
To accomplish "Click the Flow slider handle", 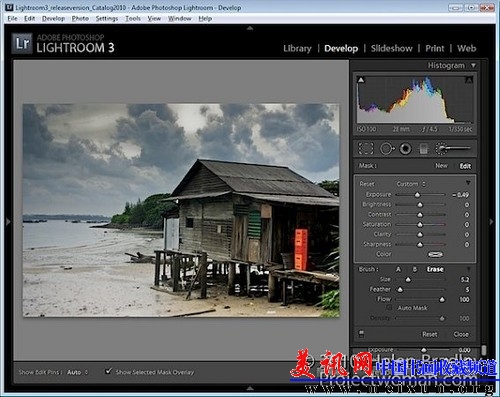I will [x=442, y=300].
